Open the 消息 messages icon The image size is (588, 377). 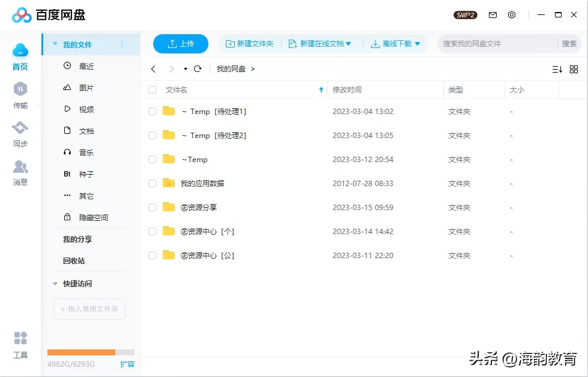tap(20, 167)
